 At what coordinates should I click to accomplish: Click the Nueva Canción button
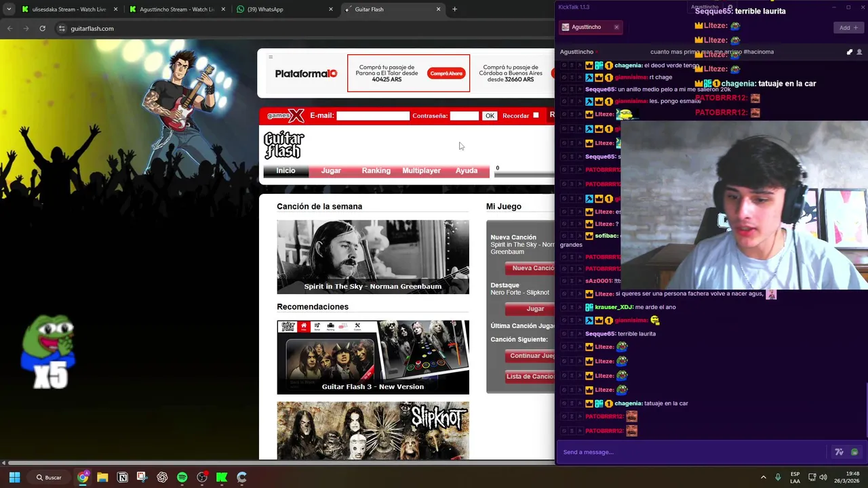click(x=531, y=268)
